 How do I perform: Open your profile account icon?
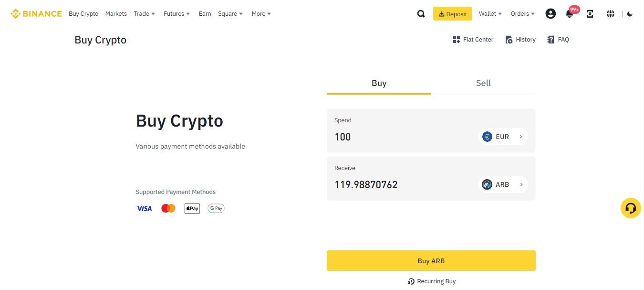(x=551, y=13)
